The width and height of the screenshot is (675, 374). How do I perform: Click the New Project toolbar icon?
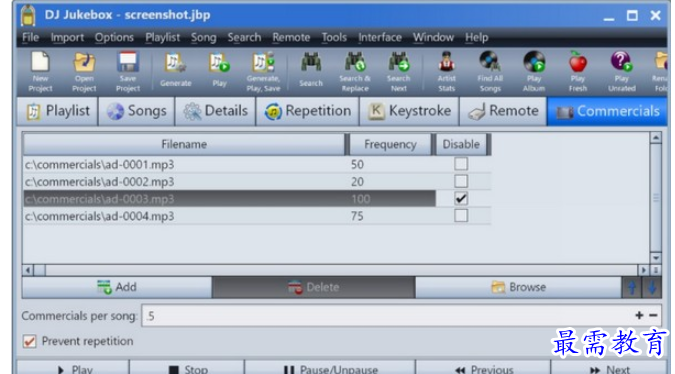click(x=40, y=71)
